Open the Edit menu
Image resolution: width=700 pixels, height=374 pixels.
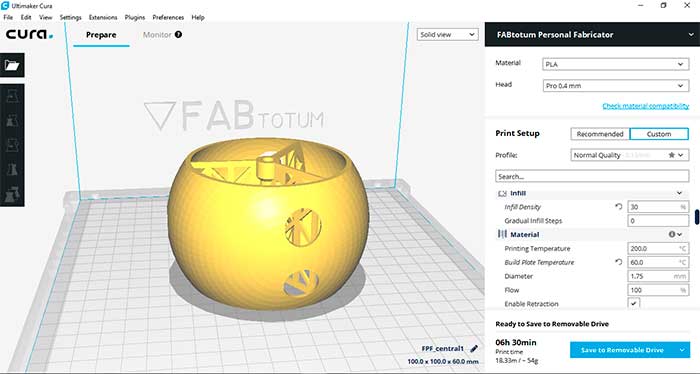tap(26, 17)
